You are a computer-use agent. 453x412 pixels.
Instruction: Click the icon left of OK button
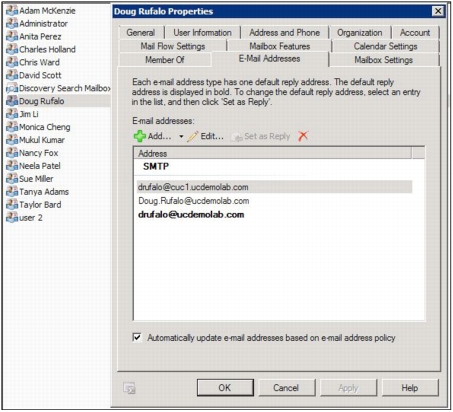pos(129,388)
